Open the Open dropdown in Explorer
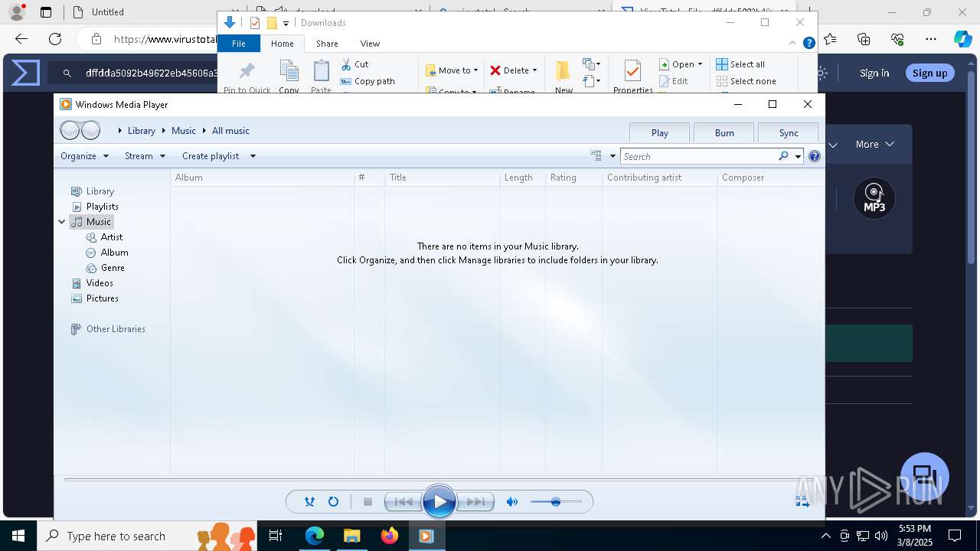Screen dimensions: 980x551 point(680,64)
